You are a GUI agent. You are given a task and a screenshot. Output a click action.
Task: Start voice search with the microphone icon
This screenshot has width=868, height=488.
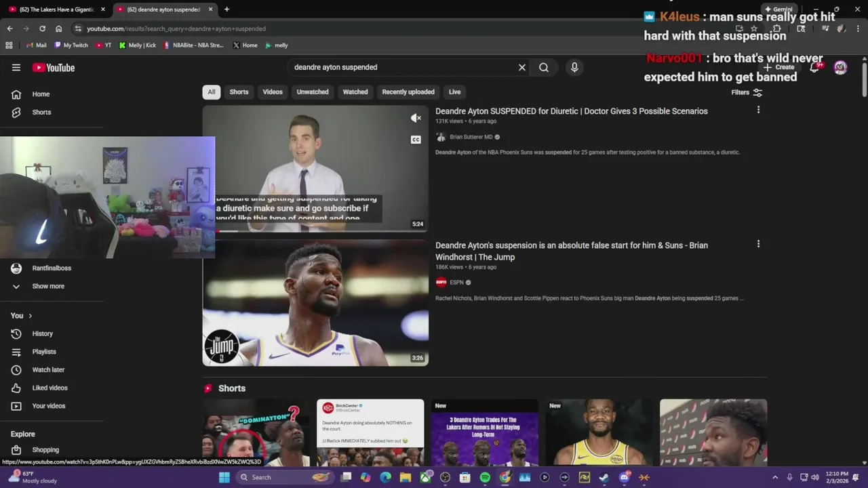(574, 67)
